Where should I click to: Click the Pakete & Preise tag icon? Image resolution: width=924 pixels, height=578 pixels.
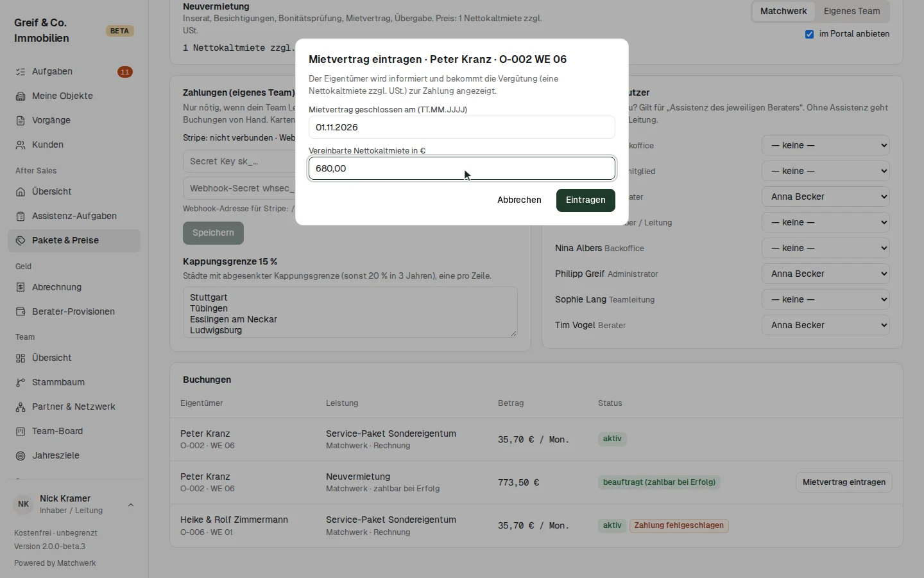(x=21, y=241)
